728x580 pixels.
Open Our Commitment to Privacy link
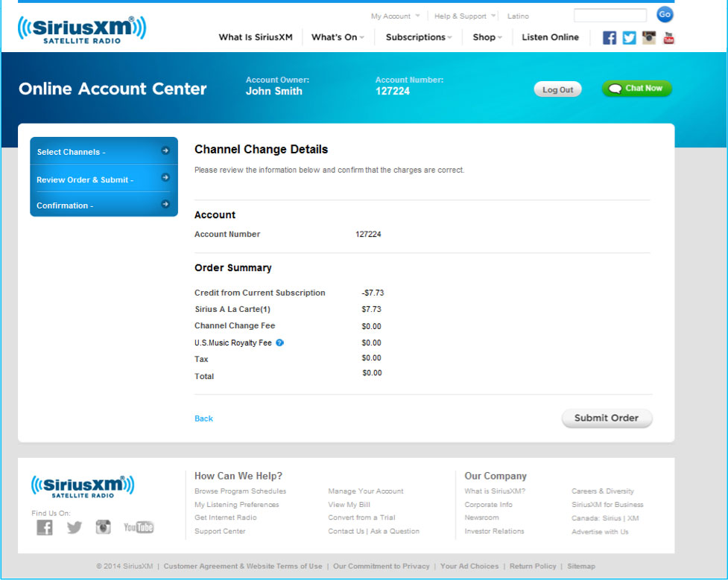[382, 566]
